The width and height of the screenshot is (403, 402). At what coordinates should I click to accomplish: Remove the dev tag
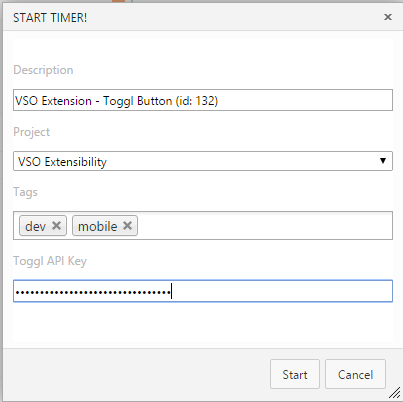point(57,226)
